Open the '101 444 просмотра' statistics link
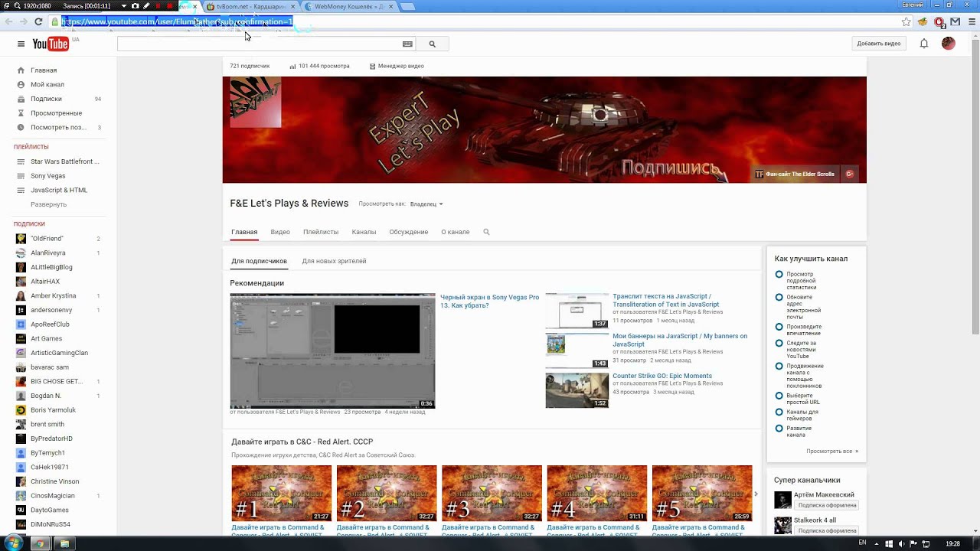Image resolution: width=980 pixels, height=551 pixels. tap(319, 66)
